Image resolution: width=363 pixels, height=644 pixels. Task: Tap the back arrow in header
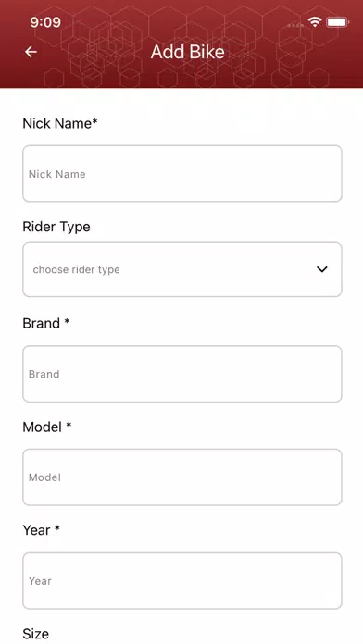pos(31,52)
